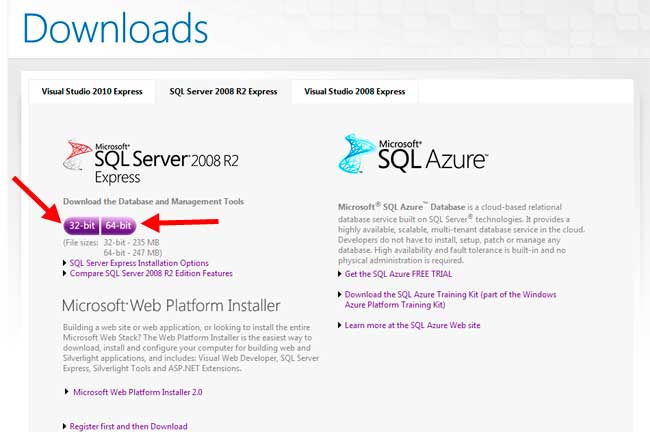Follow the Register first and then Download link
Viewport: 650px width, 432px height.
pos(129,426)
